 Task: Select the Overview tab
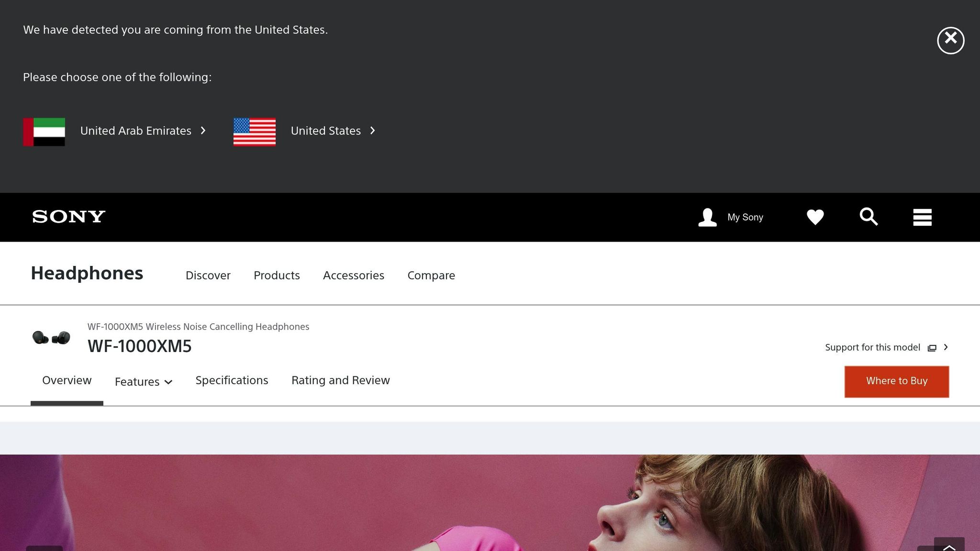click(67, 380)
